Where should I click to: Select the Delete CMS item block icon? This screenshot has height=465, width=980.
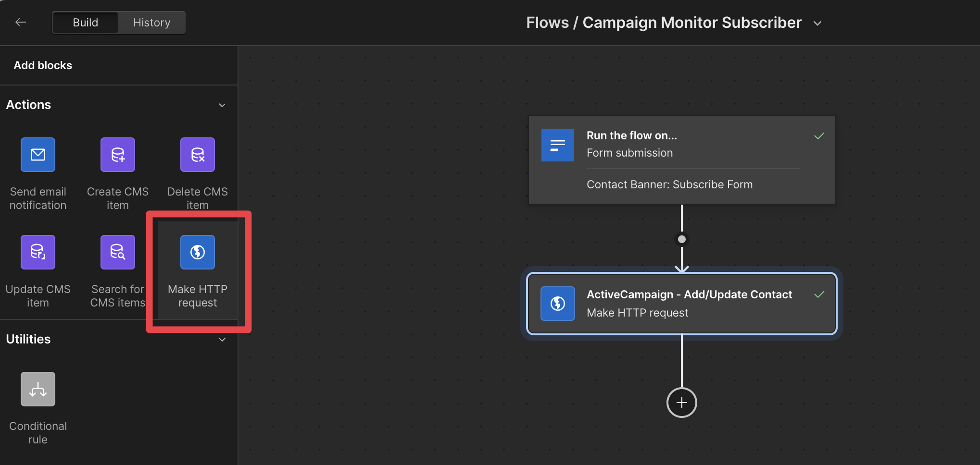tap(198, 155)
